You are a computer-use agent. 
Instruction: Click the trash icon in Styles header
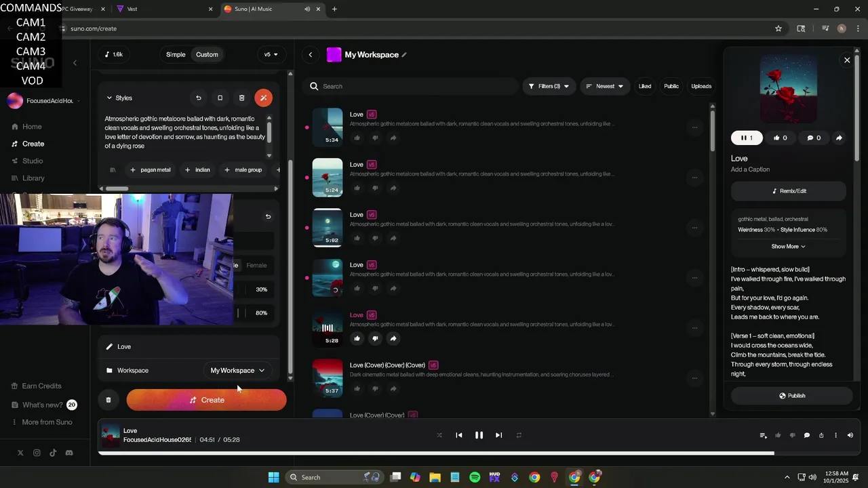241,98
